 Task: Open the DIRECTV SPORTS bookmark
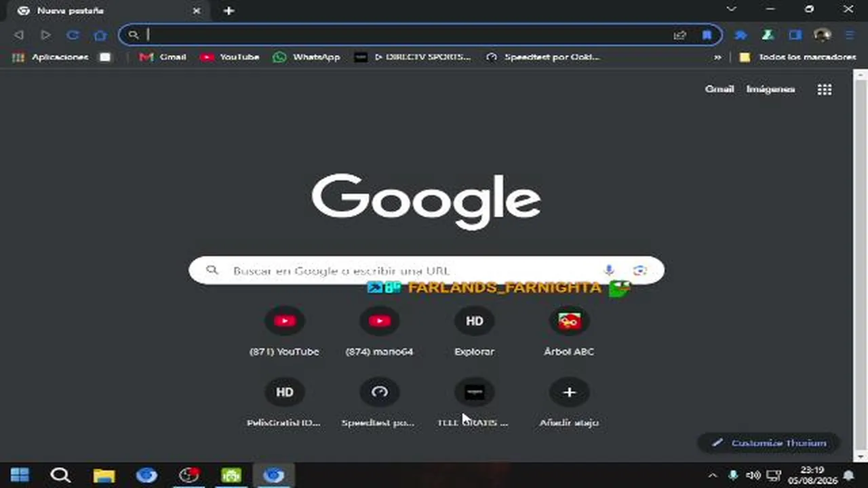(413, 57)
